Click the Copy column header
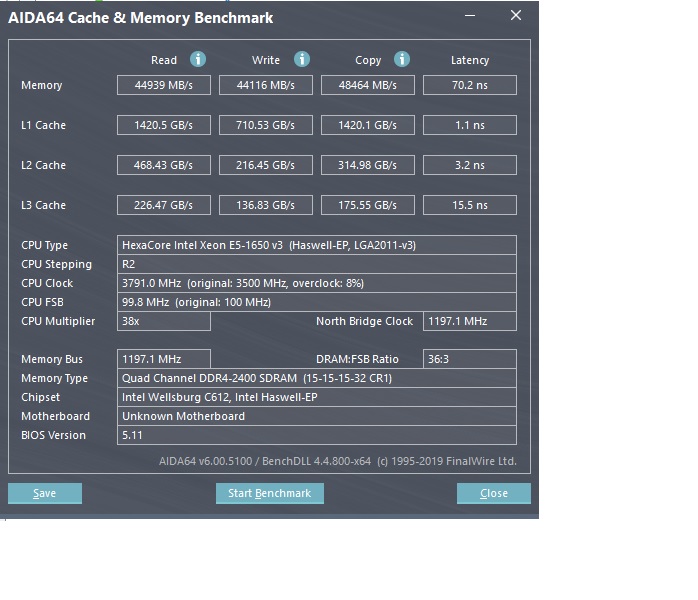Viewport: 698px width, 600px height. (x=368, y=61)
